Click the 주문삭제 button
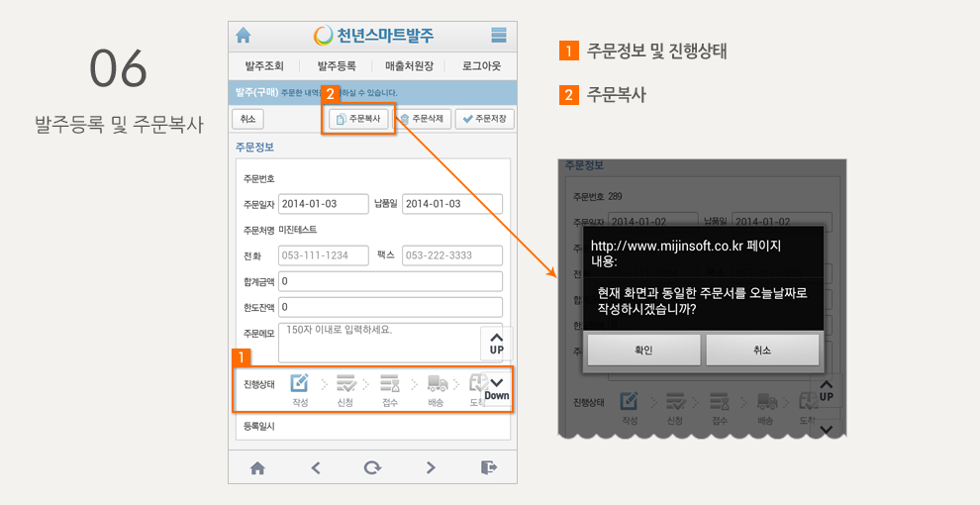The height and width of the screenshot is (505, 980). (422, 119)
